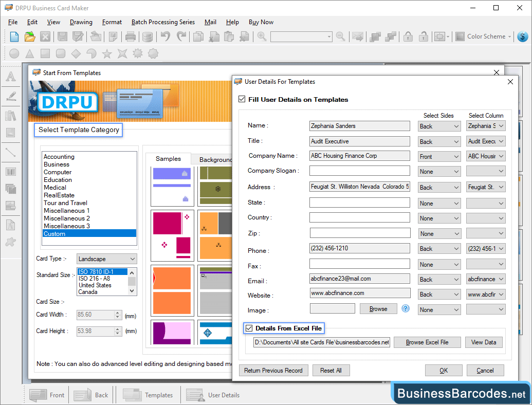Viewport: 532px width, 405px height.
Task: Click the View Data button
Action: click(x=484, y=342)
